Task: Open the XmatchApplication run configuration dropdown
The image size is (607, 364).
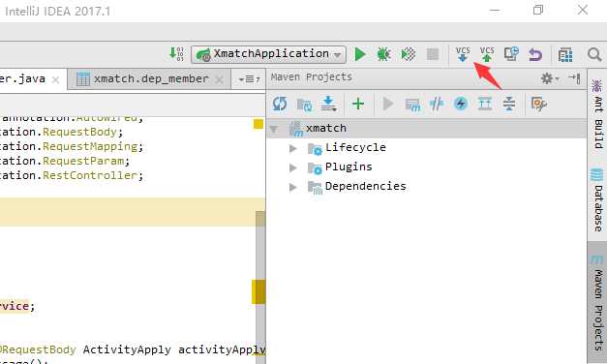Action: coord(268,54)
